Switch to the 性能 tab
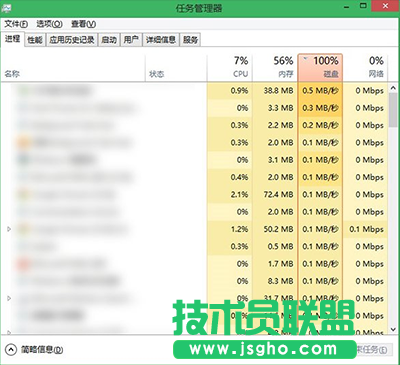Viewport: 400px width, 365px height. 35,40
